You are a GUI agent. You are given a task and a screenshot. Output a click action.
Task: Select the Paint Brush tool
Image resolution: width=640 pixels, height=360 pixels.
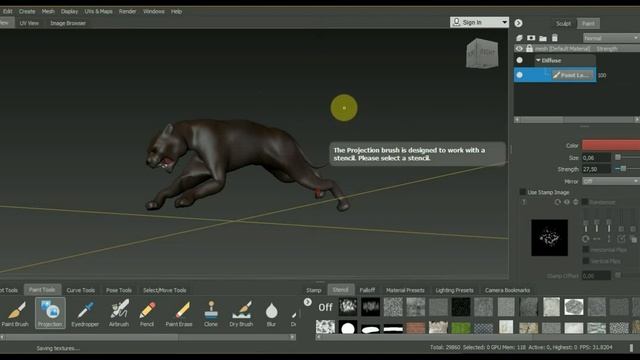pyautogui.click(x=16, y=313)
